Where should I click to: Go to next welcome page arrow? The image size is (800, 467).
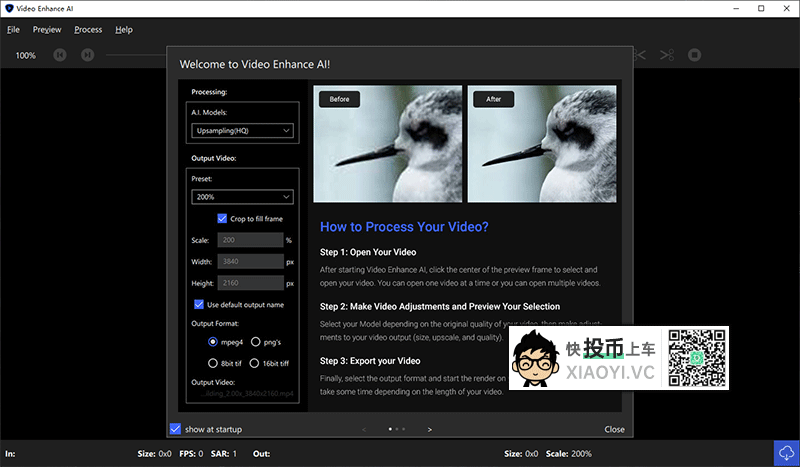pyautogui.click(x=429, y=429)
